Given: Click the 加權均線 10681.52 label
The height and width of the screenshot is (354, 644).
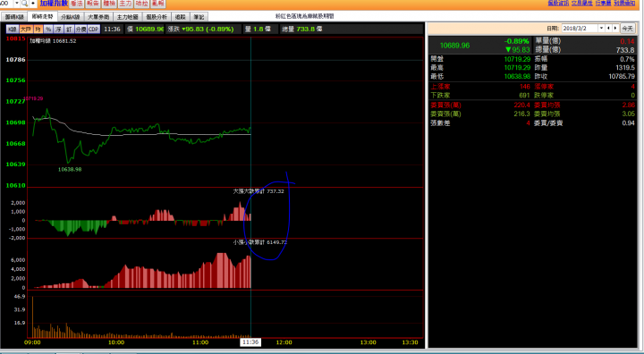Looking at the screenshot, I should click(x=53, y=41).
